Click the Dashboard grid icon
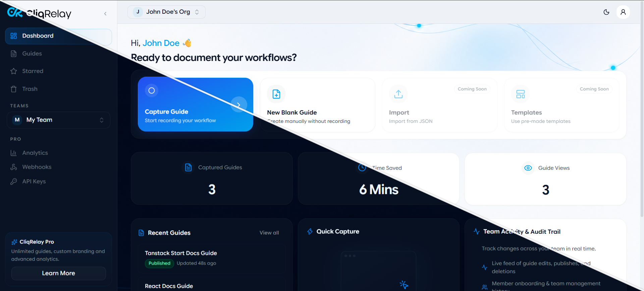Image resolution: width=644 pixels, height=291 pixels. point(14,36)
